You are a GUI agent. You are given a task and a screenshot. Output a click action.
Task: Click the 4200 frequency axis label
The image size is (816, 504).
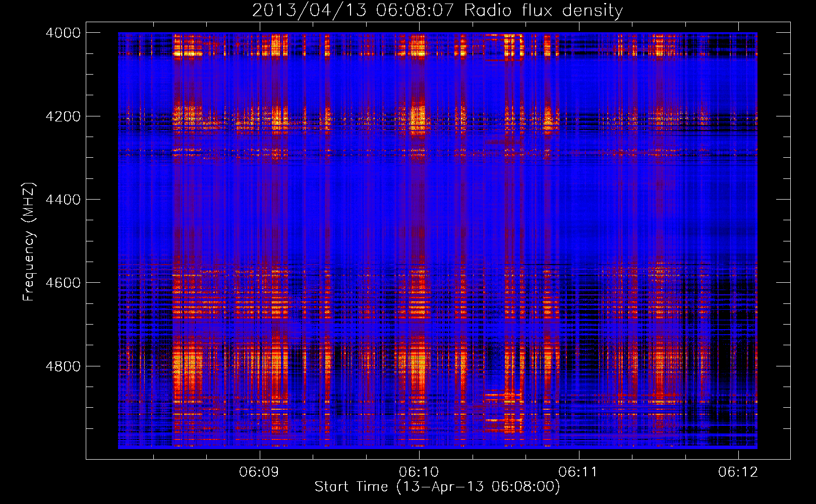point(63,116)
